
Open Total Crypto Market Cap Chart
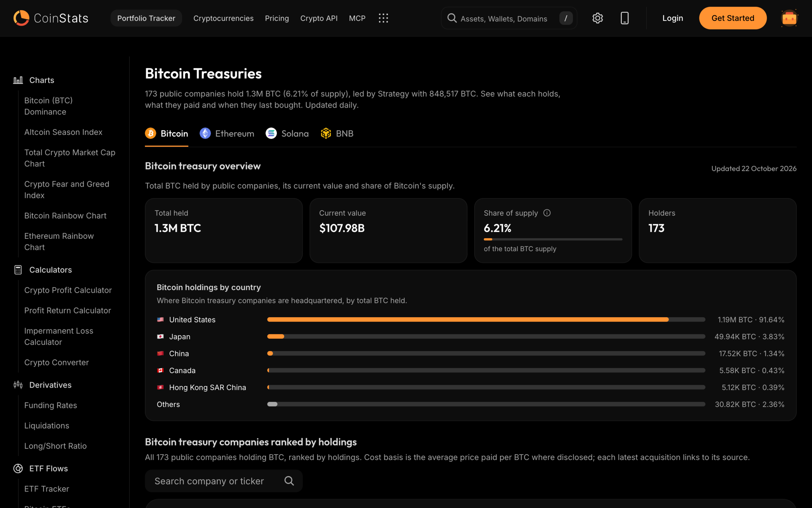click(70, 158)
